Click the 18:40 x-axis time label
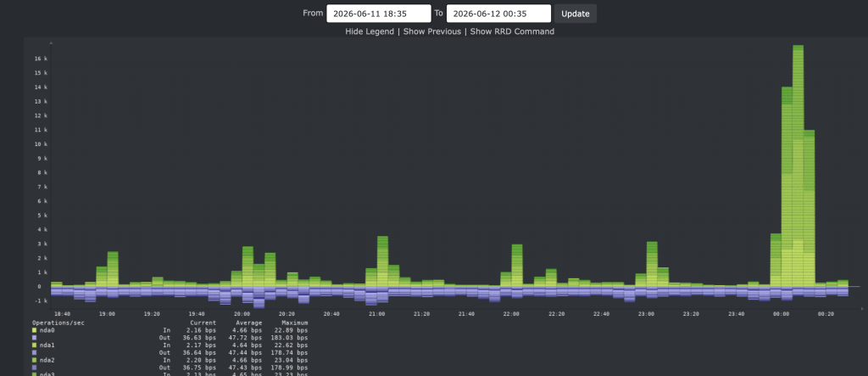 (x=63, y=314)
